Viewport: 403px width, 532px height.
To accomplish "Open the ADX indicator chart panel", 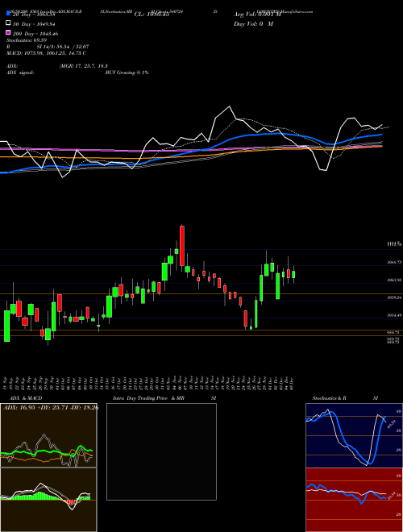I will pyautogui.click(x=48, y=435).
